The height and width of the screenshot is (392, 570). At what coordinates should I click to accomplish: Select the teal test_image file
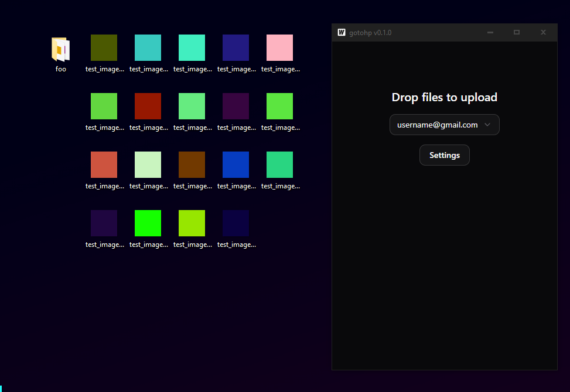click(x=148, y=48)
